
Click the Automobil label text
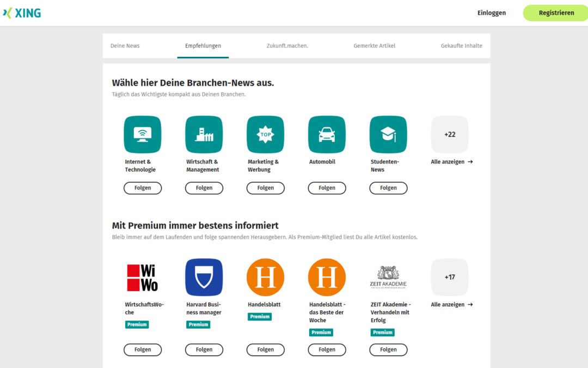coord(322,162)
